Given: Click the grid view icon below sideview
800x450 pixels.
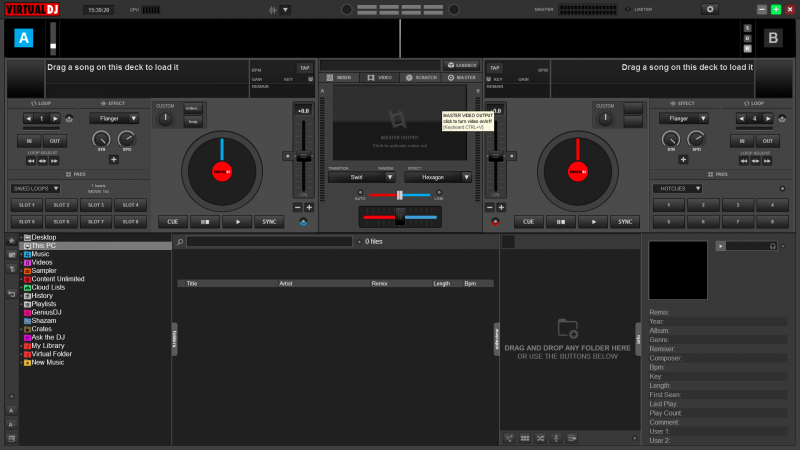Looking at the screenshot, I should click(x=524, y=438).
